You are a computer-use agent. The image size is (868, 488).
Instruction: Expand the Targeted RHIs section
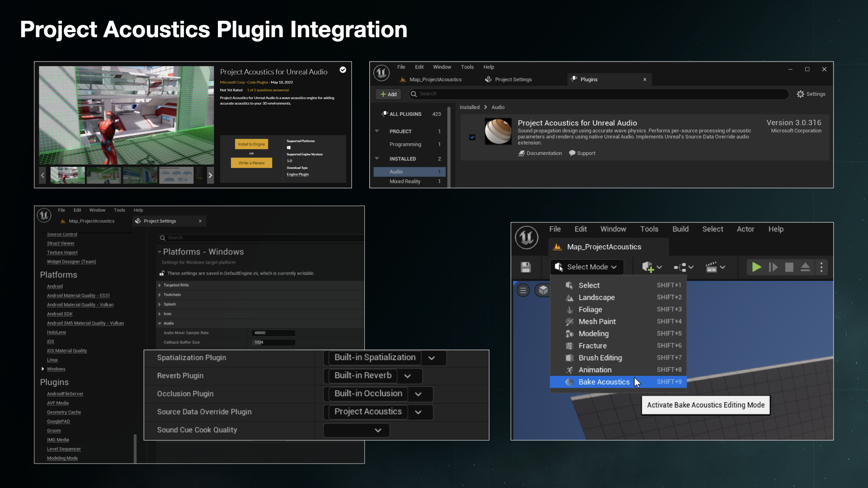(x=159, y=285)
